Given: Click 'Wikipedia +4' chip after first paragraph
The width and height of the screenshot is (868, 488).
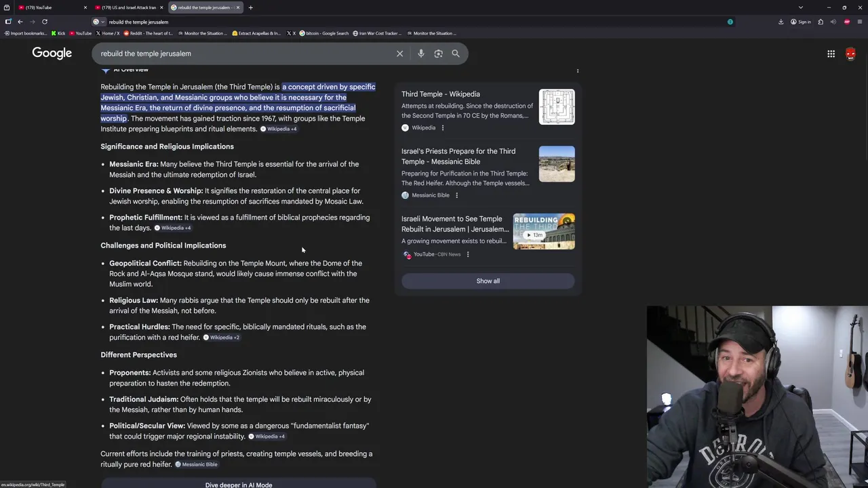Looking at the screenshot, I should (x=279, y=129).
